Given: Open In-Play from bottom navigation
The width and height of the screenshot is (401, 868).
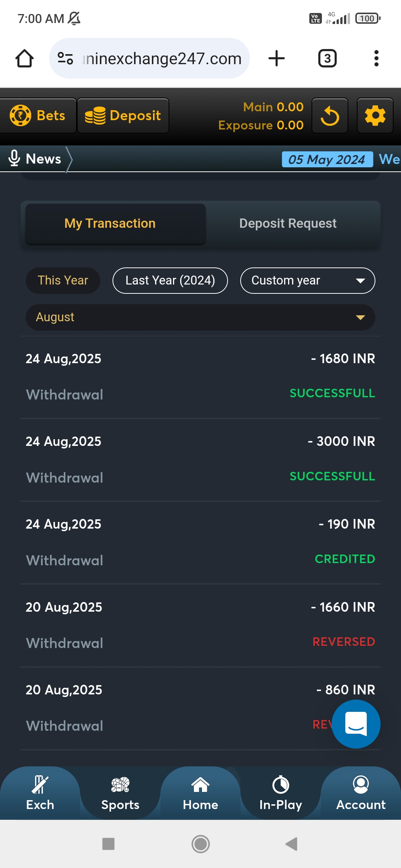Looking at the screenshot, I should click(281, 793).
